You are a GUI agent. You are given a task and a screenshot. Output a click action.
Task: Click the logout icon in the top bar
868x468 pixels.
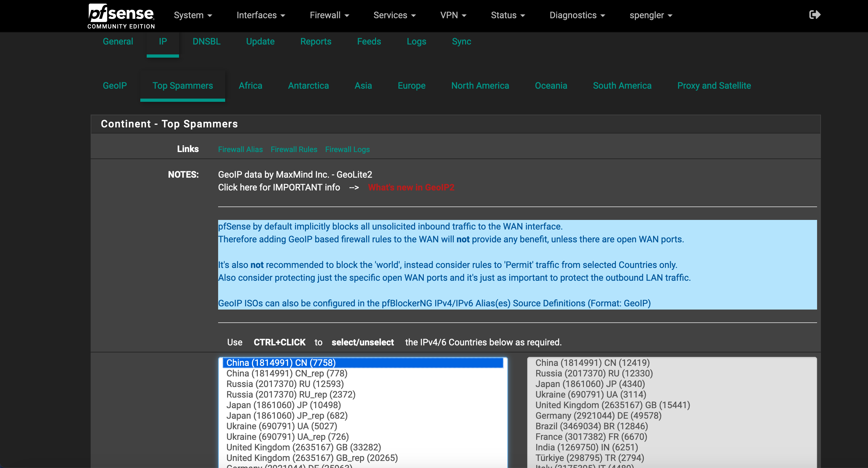815,15
